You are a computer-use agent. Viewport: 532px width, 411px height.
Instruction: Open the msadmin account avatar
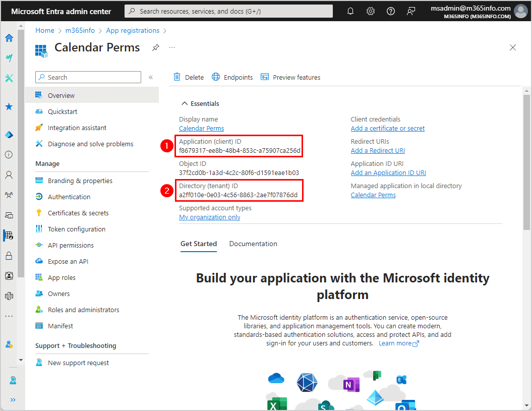coord(520,11)
